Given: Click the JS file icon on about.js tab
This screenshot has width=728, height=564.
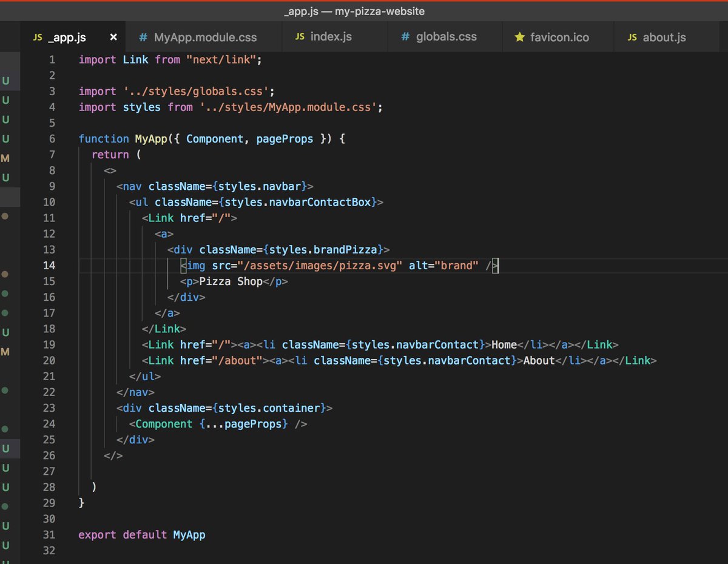Looking at the screenshot, I should [632, 38].
